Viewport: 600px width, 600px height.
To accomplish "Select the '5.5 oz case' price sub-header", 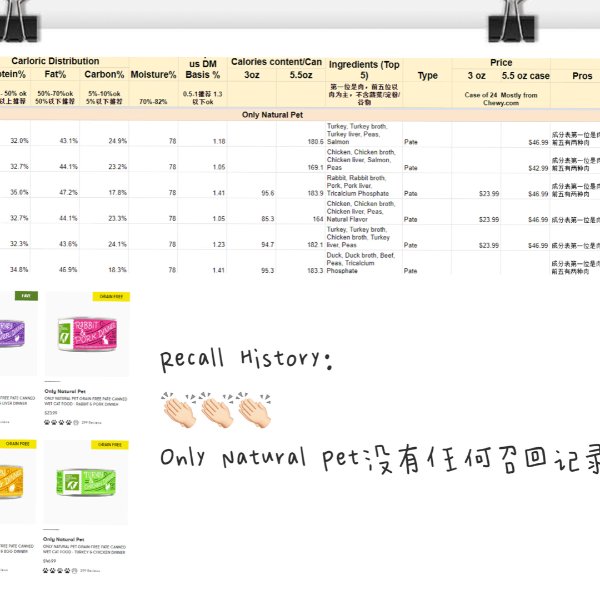I will point(525,76).
